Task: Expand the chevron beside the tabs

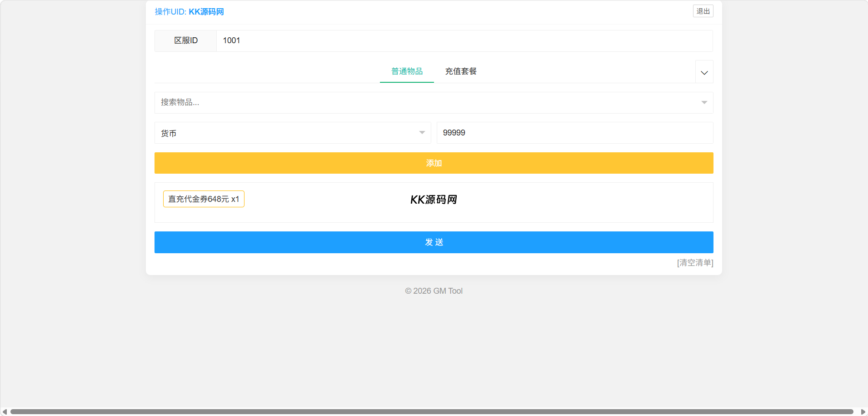Action: pyautogui.click(x=704, y=73)
